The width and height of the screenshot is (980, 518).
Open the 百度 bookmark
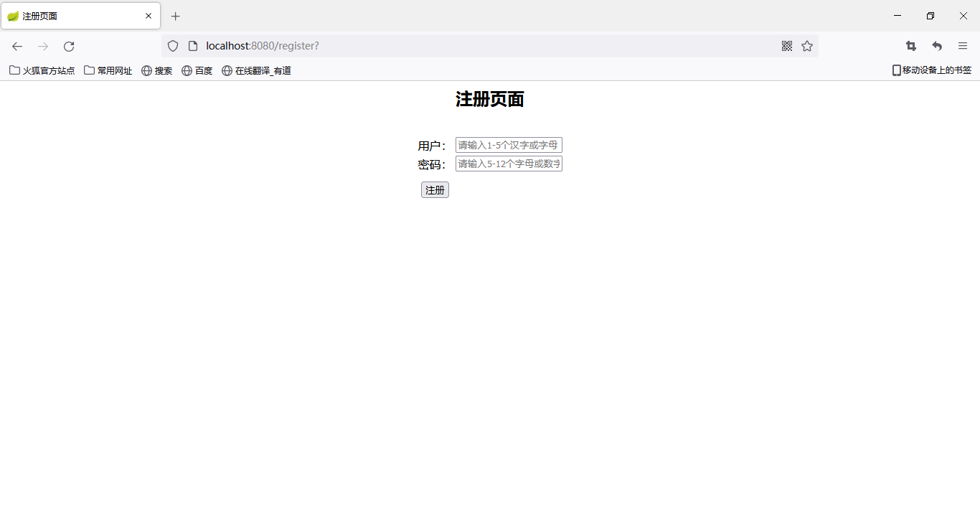coord(197,70)
